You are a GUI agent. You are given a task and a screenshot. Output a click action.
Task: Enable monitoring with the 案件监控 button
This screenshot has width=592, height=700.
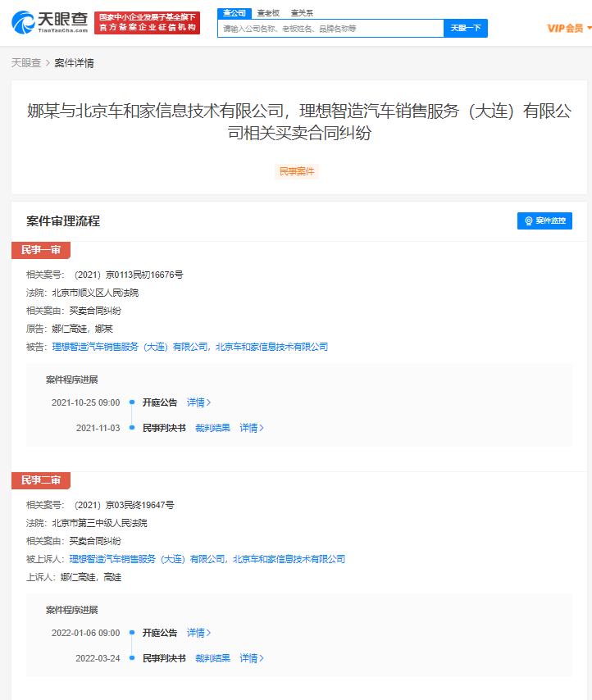pos(544,220)
